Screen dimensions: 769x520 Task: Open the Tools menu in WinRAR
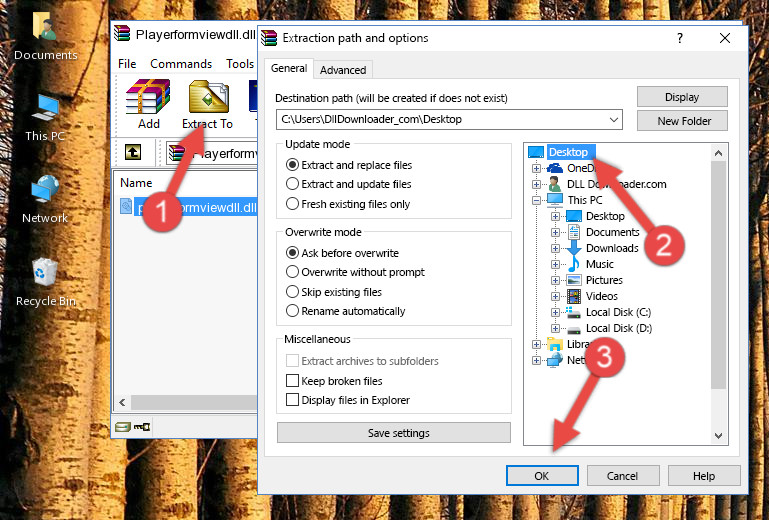tap(240, 64)
